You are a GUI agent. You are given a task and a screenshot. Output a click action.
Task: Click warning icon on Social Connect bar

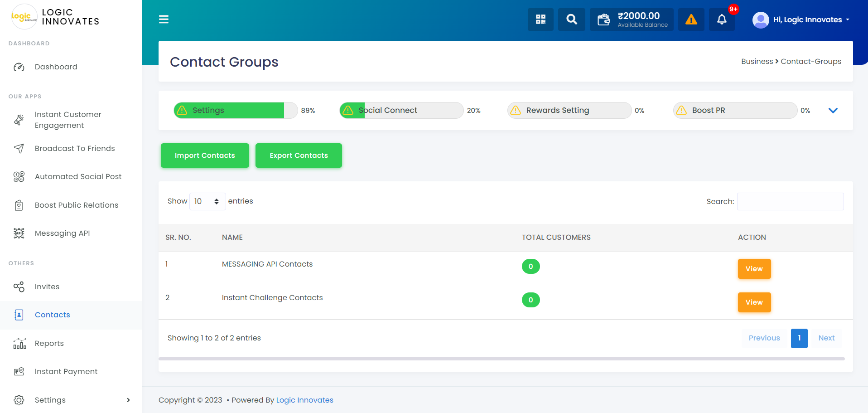pyautogui.click(x=348, y=110)
